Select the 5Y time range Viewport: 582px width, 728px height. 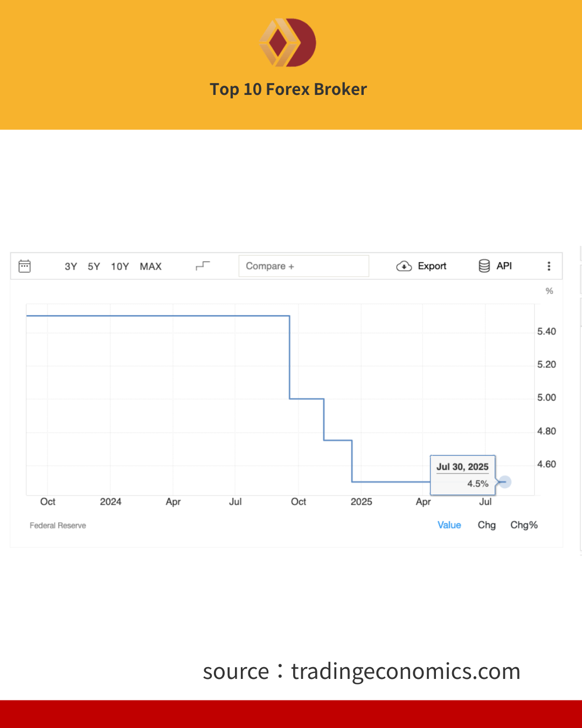(x=94, y=266)
